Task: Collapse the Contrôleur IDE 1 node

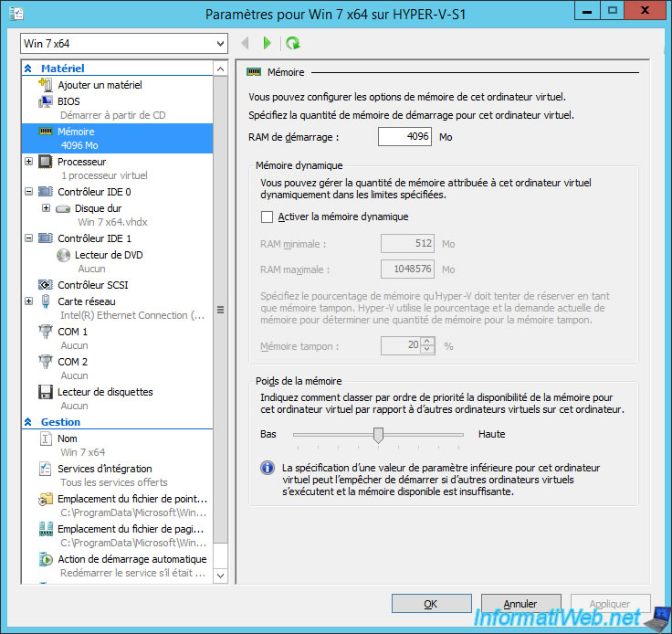Action: pyautogui.click(x=28, y=238)
